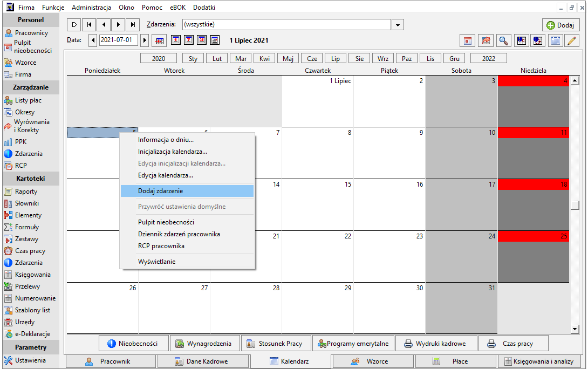Click the Data date input field
This screenshot has height=369, width=588.
pyautogui.click(x=119, y=40)
